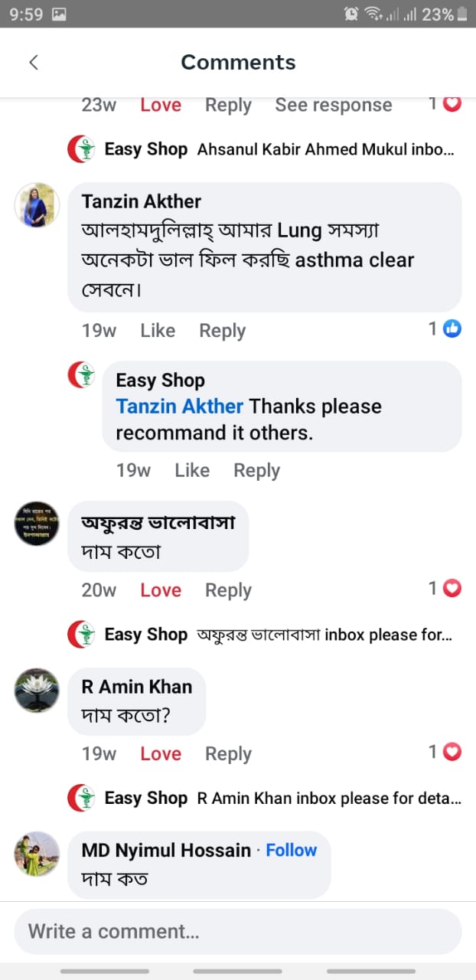
Task: Tap the heart reaction on R Amin Khan's comment
Action: coord(452,753)
